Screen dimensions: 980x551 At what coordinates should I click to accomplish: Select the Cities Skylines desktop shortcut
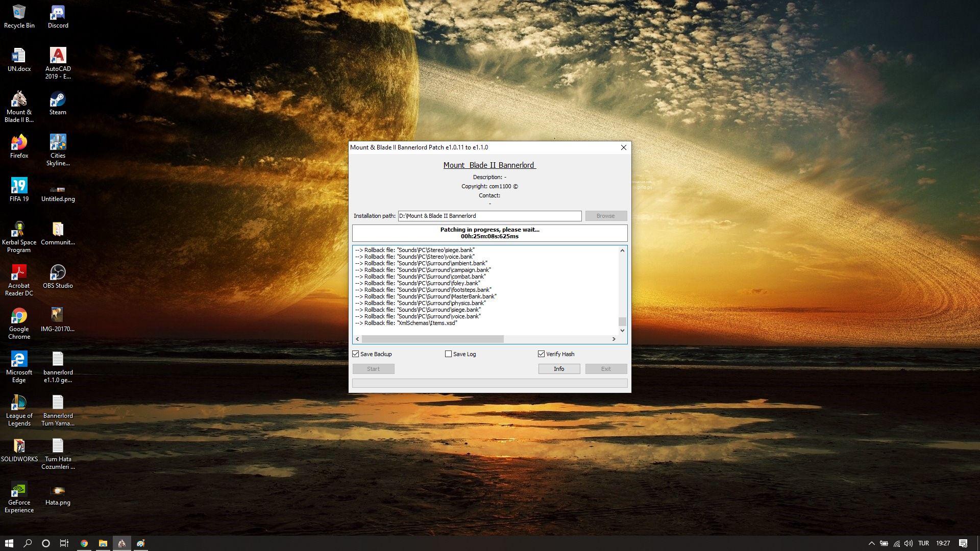[58, 150]
